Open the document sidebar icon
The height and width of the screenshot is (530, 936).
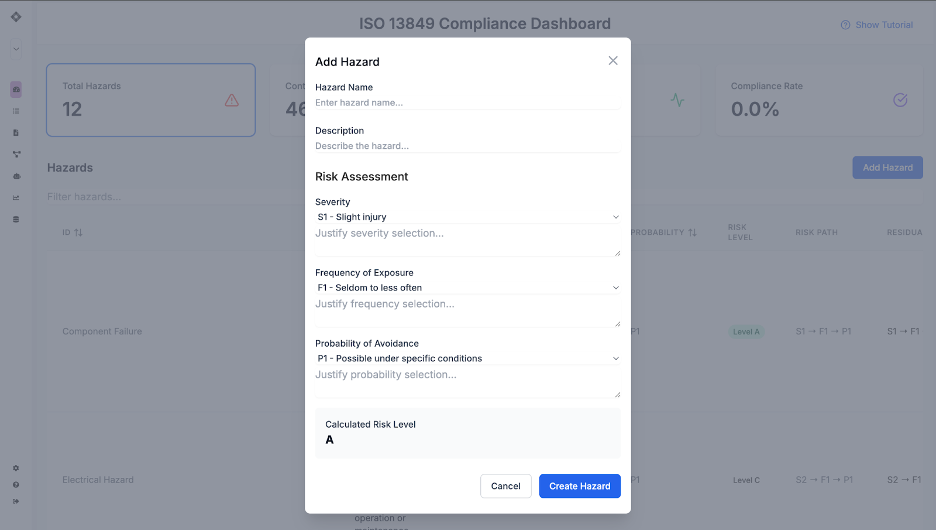pos(16,132)
